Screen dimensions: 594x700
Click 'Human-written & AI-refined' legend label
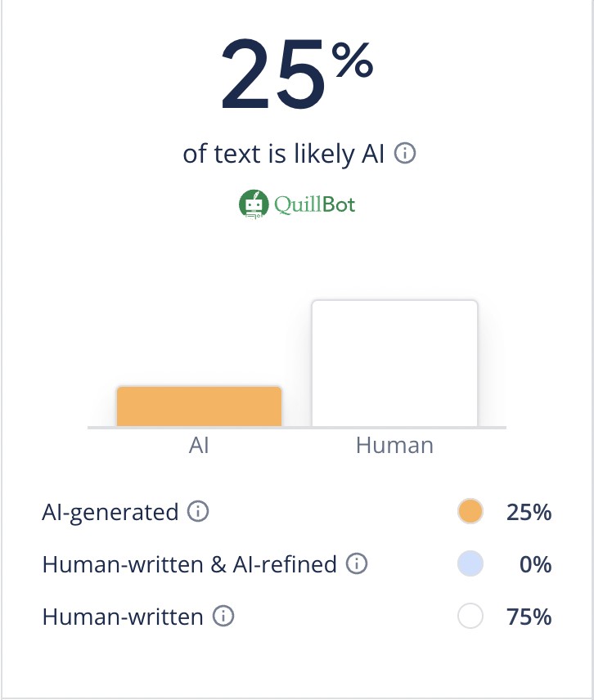pos(189,564)
